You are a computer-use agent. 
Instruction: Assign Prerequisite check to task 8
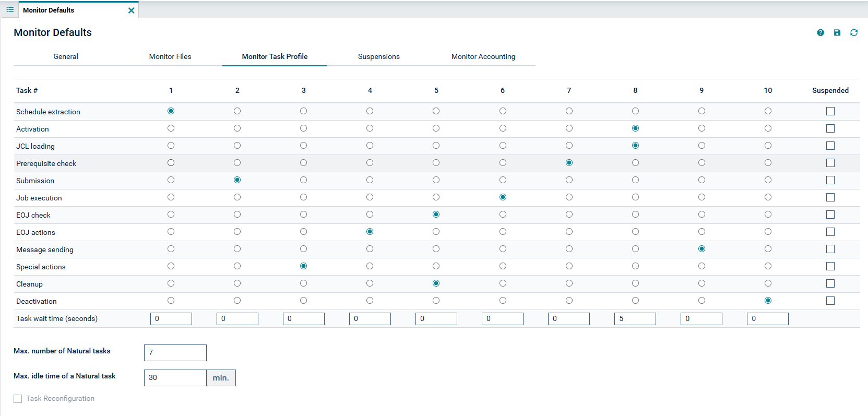point(635,163)
